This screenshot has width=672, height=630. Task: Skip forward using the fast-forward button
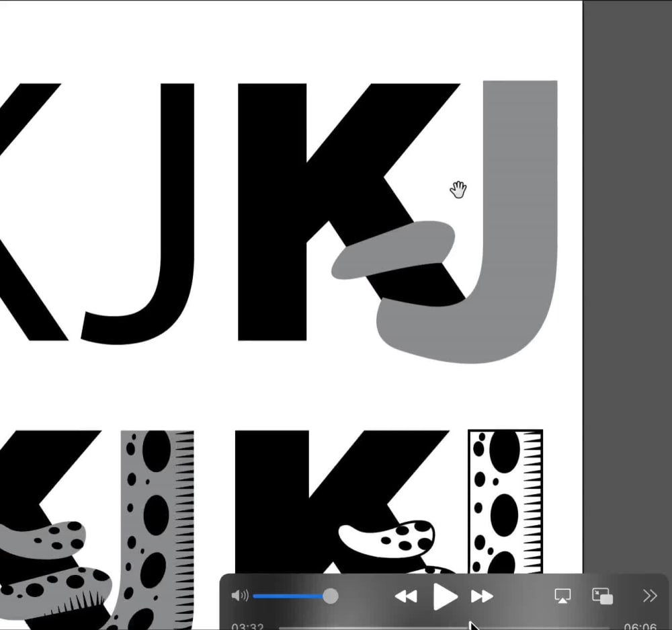[x=483, y=595]
